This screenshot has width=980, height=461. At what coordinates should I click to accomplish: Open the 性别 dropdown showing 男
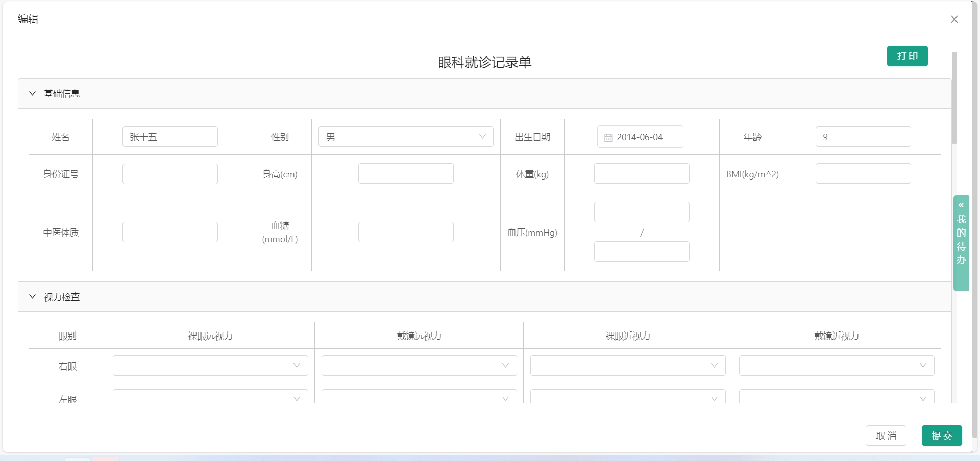click(406, 137)
